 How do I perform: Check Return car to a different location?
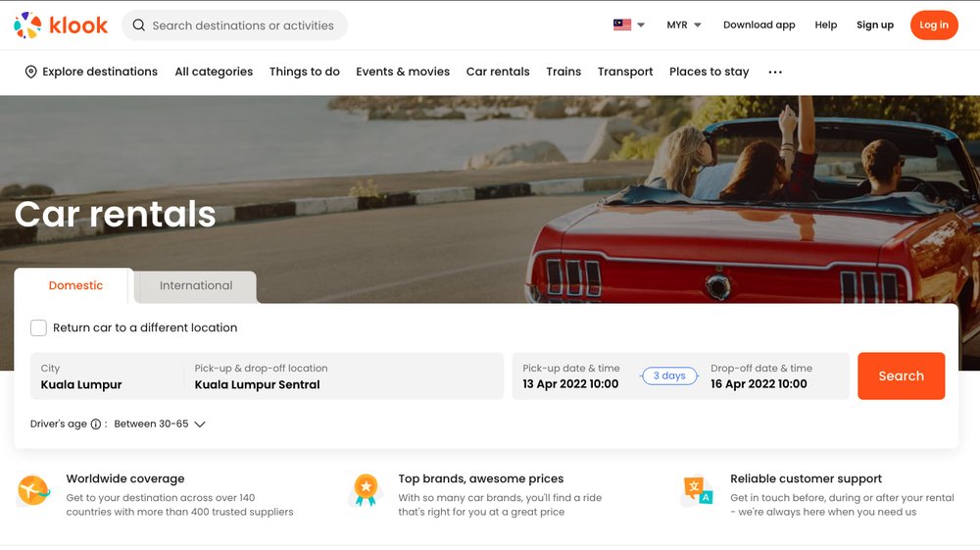point(38,327)
